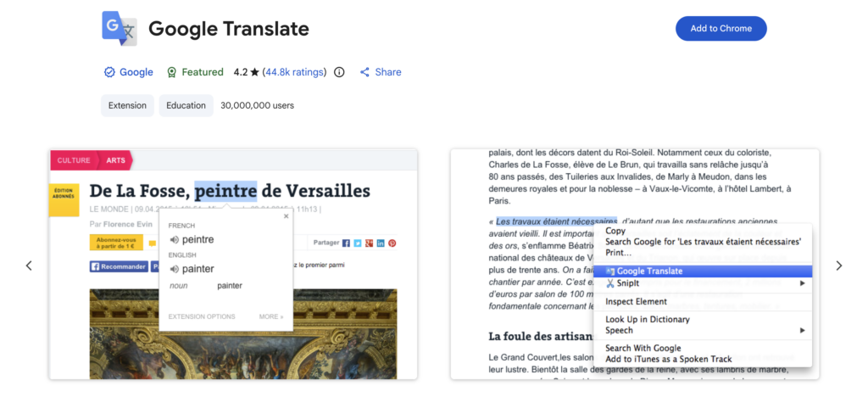This screenshot has height=397, width=868.
Task: Show the previous screenshot with left arrow
Action: click(x=29, y=266)
